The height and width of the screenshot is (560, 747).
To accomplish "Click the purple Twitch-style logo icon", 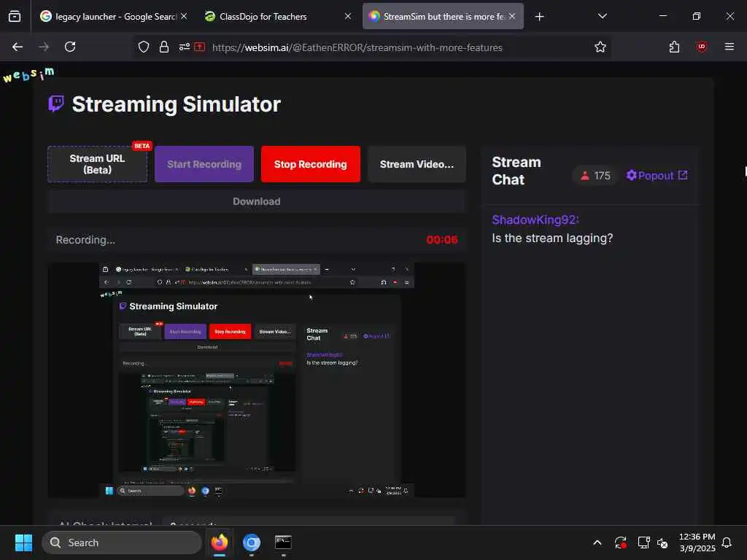I will [56, 103].
